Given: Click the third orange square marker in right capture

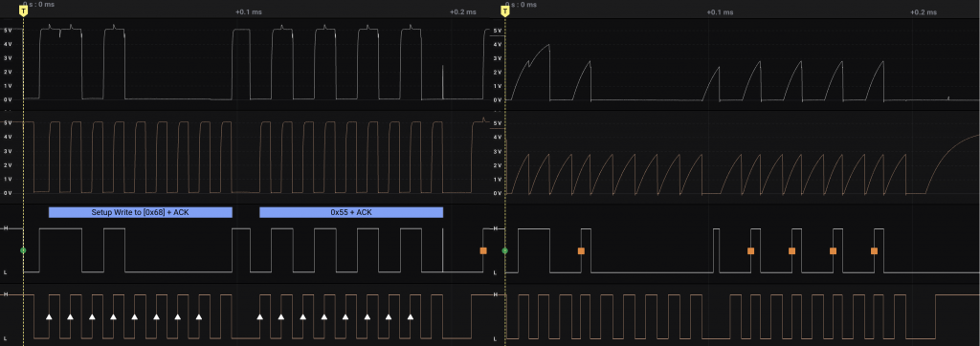Looking at the screenshot, I should tap(791, 250).
